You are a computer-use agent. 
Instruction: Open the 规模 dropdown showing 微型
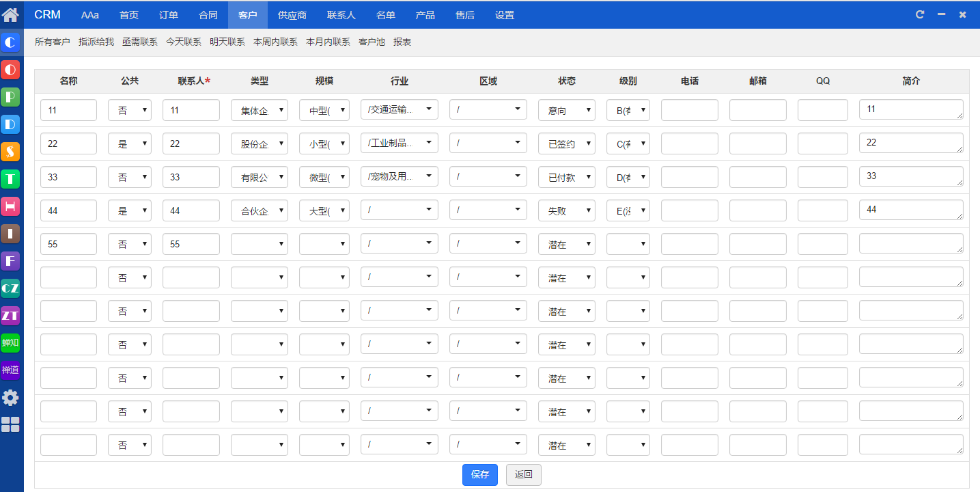click(x=324, y=178)
